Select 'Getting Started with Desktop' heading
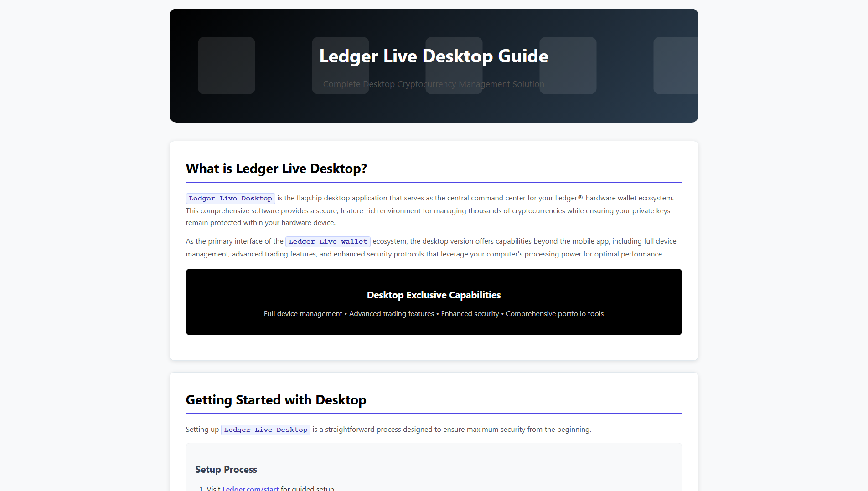Image resolution: width=868 pixels, height=491 pixels. pyautogui.click(x=276, y=400)
